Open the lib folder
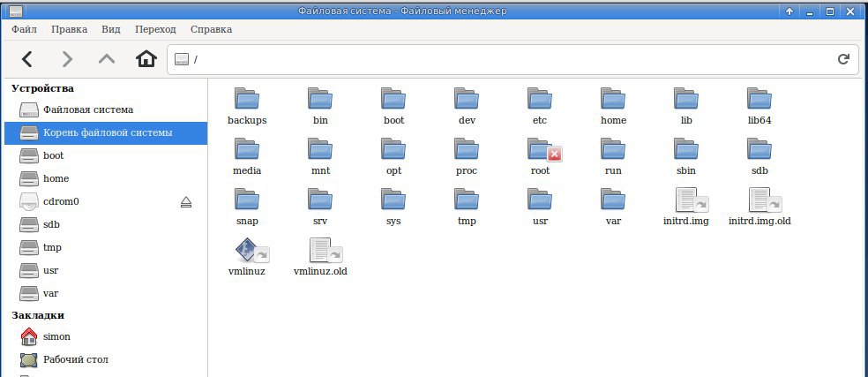 (x=686, y=106)
